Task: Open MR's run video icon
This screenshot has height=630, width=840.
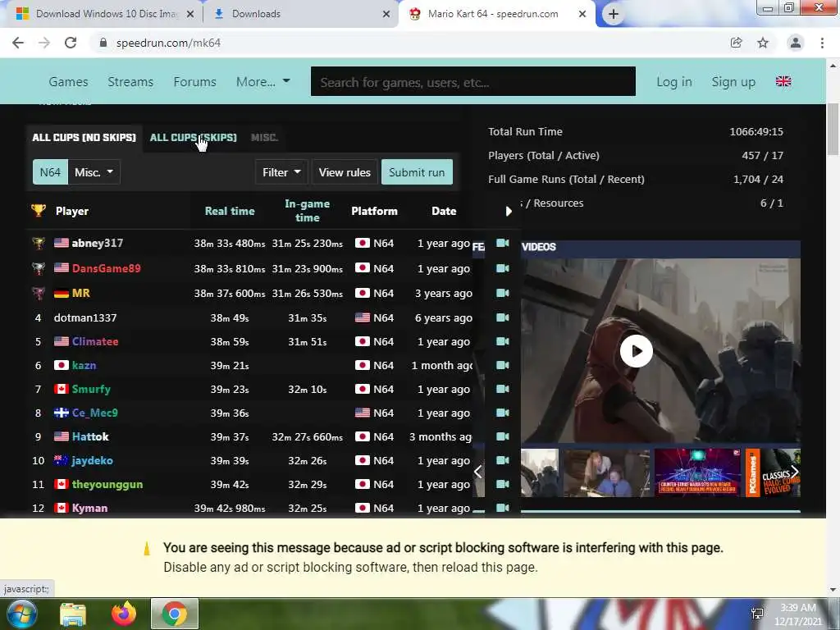Action: click(x=503, y=293)
